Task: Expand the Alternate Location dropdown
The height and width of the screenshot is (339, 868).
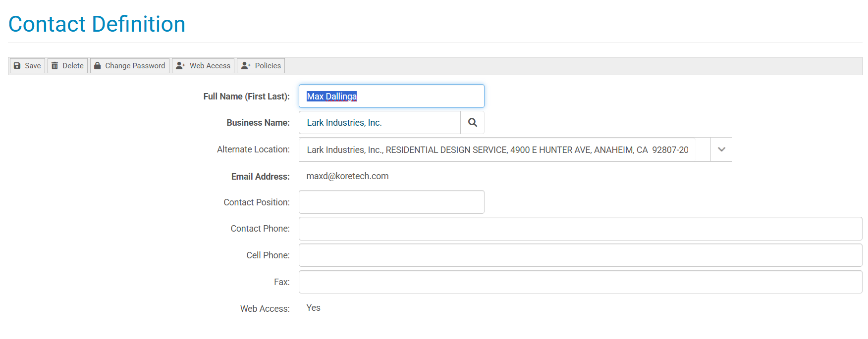Action: point(721,149)
